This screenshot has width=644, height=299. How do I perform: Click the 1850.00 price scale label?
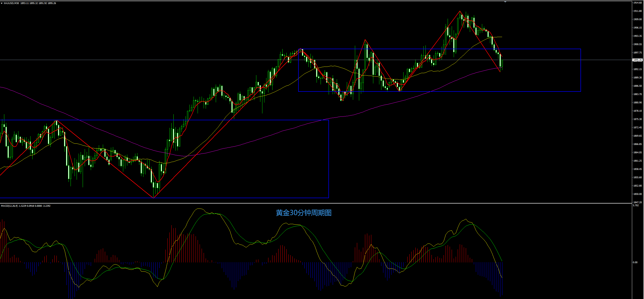[x=637, y=194]
